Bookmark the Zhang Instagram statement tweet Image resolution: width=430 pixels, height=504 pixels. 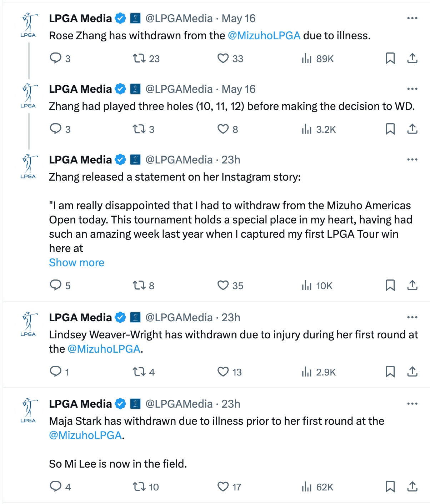coord(390,285)
